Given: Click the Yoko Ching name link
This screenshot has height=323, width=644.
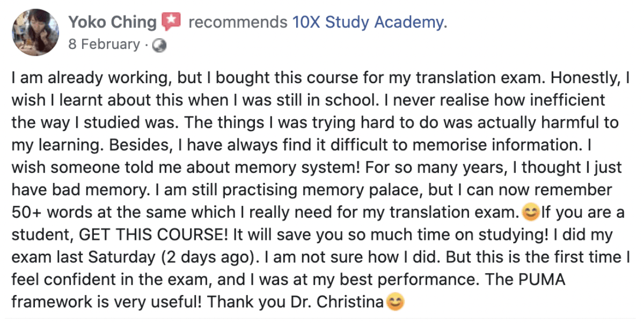Looking at the screenshot, I should (x=113, y=23).
